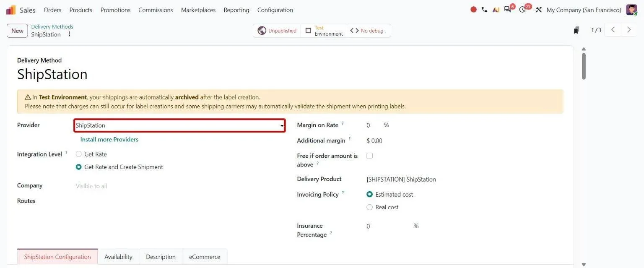Launch the AI assistant icon
The image size is (644, 268).
pyautogui.click(x=496, y=10)
